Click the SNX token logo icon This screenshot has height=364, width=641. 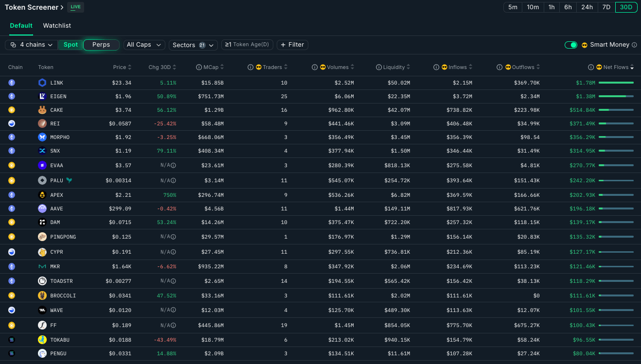(42, 151)
